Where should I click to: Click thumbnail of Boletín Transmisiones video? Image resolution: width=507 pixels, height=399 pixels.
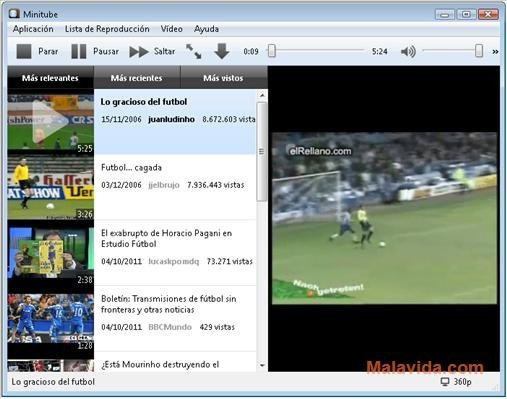[51, 318]
